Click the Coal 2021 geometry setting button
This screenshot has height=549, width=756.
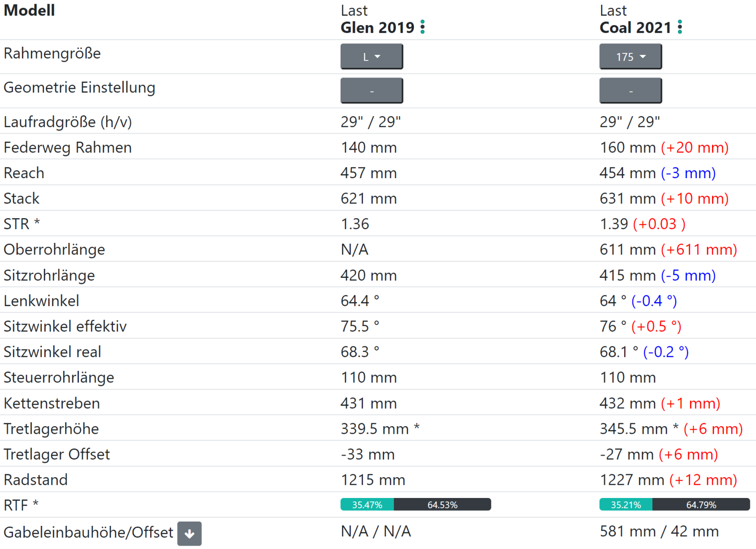click(630, 91)
